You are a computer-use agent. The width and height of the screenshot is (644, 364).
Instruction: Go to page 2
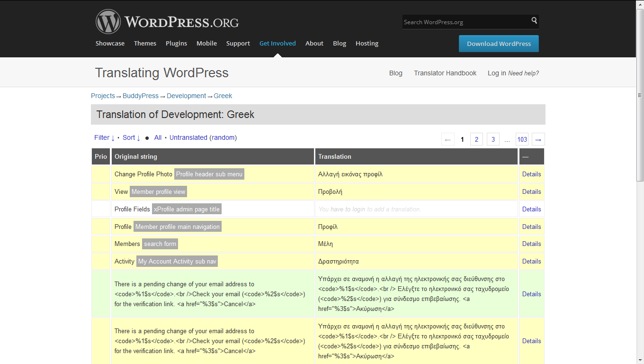(476, 139)
